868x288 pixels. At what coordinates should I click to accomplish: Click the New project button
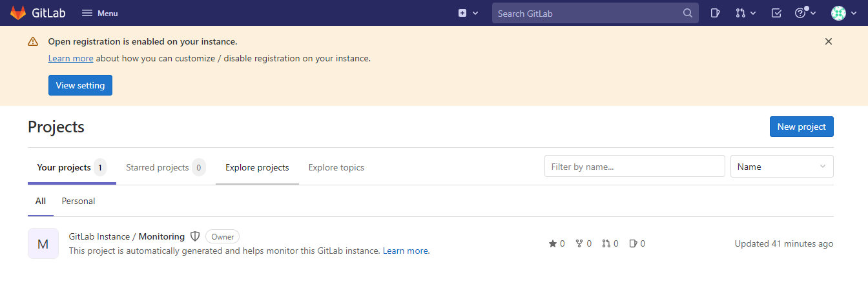click(x=801, y=127)
